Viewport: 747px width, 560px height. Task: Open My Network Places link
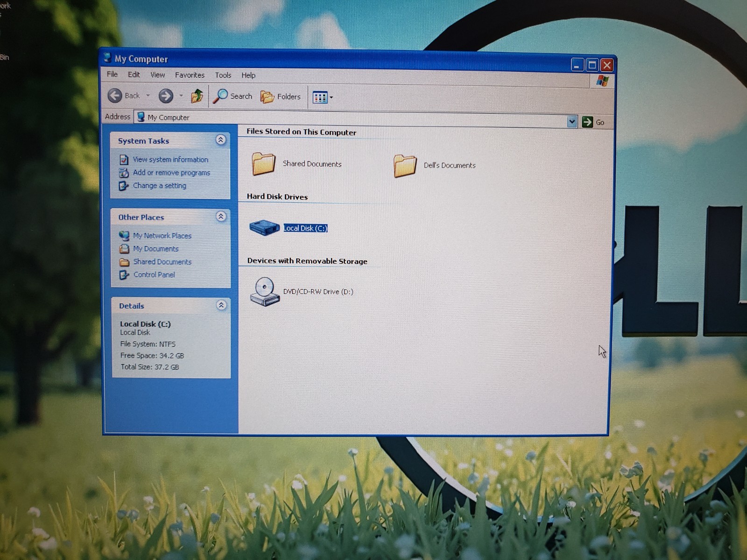[162, 236]
